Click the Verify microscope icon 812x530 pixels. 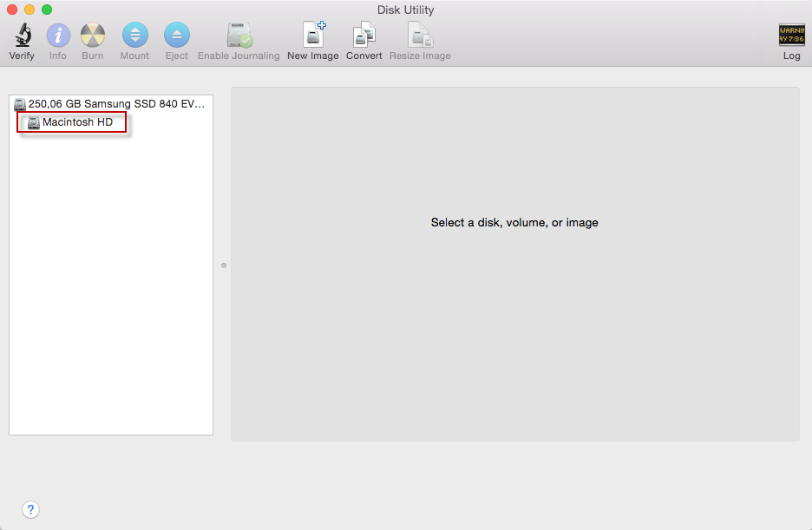[x=23, y=36]
